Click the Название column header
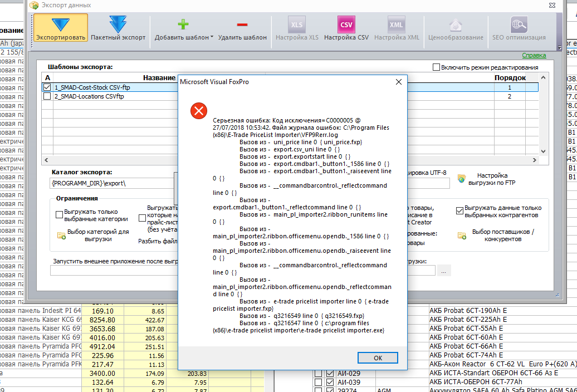Image resolution: width=577 pixels, height=392 pixels. [x=159, y=77]
